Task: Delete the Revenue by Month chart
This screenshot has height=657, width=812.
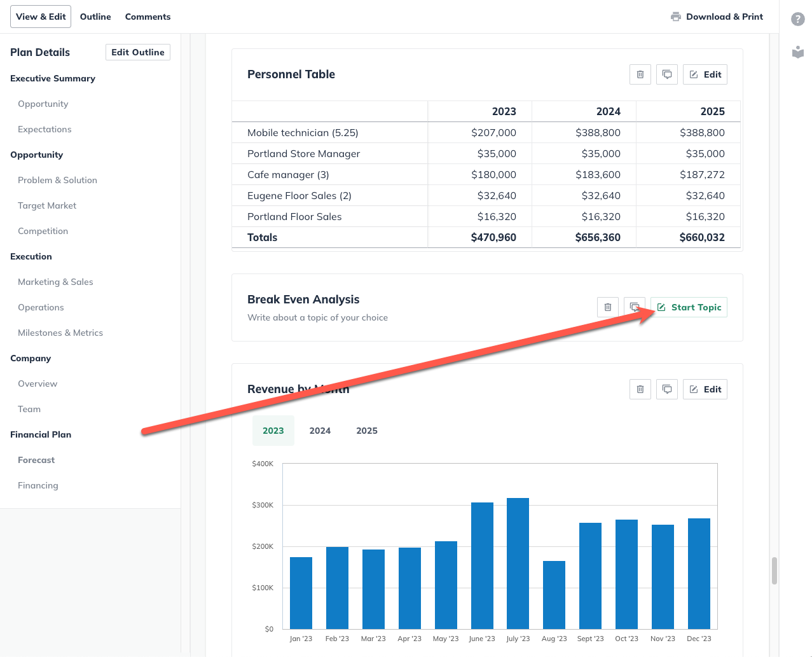Action: click(x=640, y=389)
